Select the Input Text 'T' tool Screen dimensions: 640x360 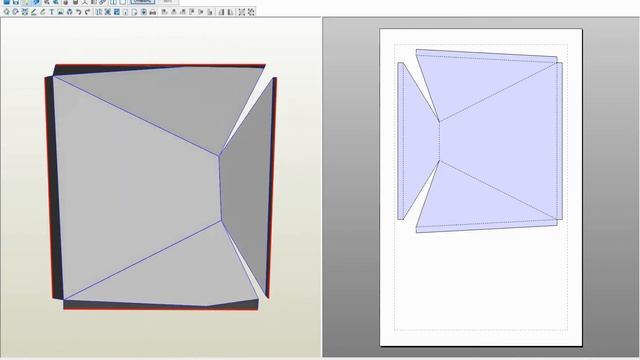pyautogui.click(x=52, y=12)
